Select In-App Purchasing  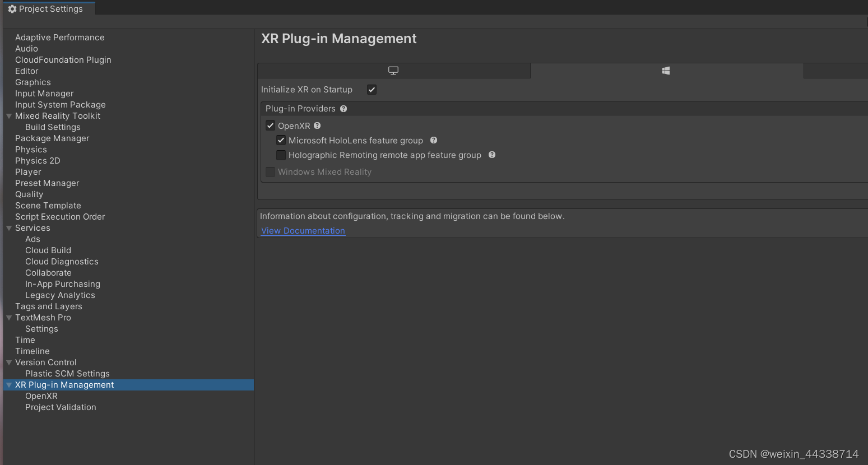tap(63, 284)
